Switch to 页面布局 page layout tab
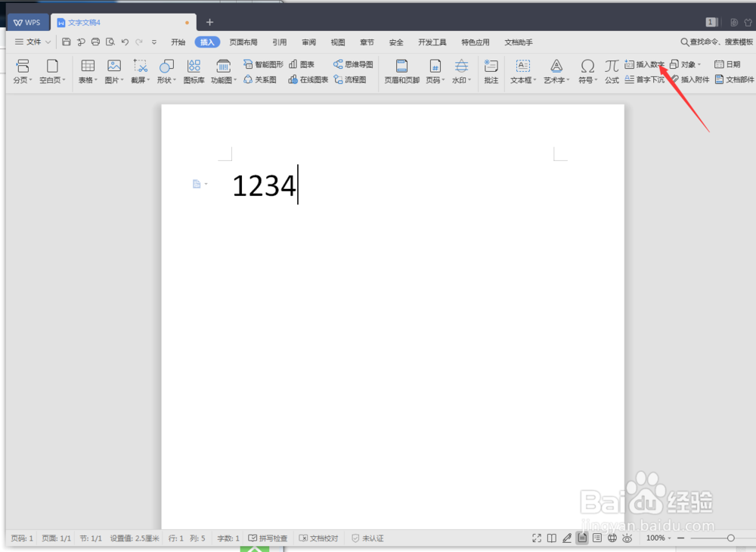The height and width of the screenshot is (552, 756). click(243, 42)
